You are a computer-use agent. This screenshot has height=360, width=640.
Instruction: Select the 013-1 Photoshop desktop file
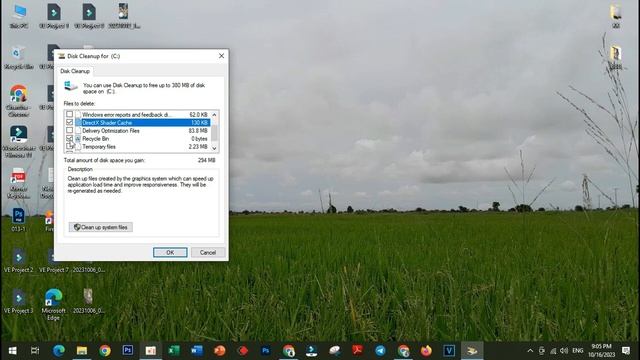click(18, 220)
